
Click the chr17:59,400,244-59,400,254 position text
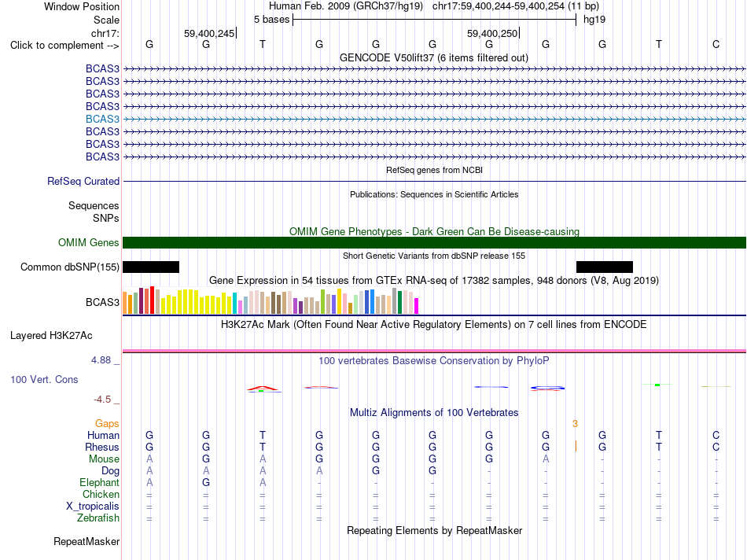498,6
